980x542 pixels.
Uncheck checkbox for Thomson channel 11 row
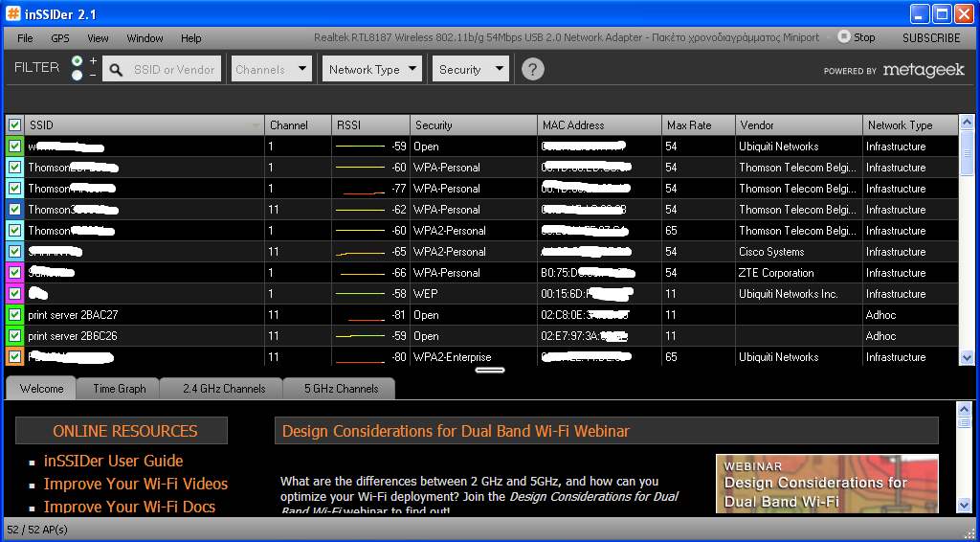pos(14,210)
